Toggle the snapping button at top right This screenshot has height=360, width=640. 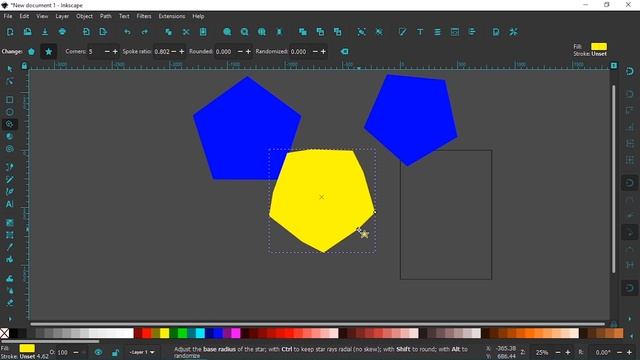click(x=630, y=71)
